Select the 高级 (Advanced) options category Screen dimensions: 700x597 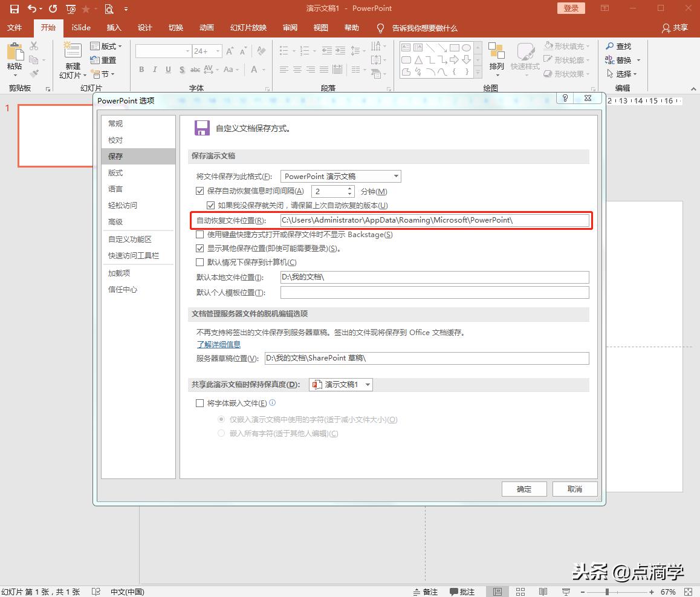(115, 222)
